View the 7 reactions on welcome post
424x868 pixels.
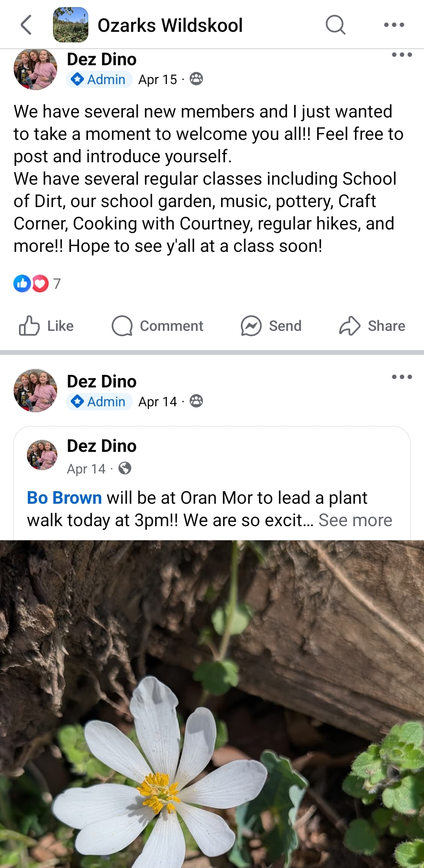coord(37,283)
